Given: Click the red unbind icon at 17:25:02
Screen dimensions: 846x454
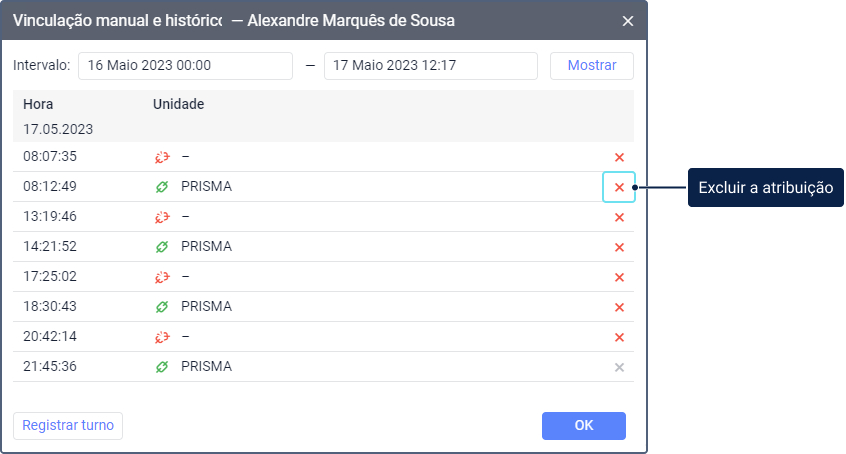Looking at the screenshot, I should point(162,277).
